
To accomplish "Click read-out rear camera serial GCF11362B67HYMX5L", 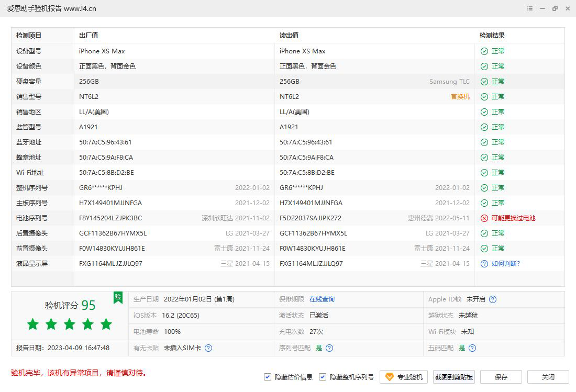I will [313, 233].
